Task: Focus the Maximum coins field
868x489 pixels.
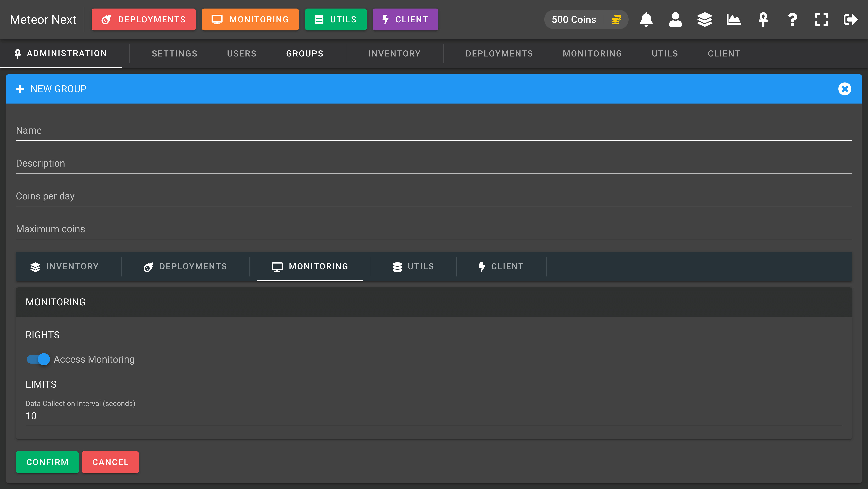Action: [x=434, y=229]
